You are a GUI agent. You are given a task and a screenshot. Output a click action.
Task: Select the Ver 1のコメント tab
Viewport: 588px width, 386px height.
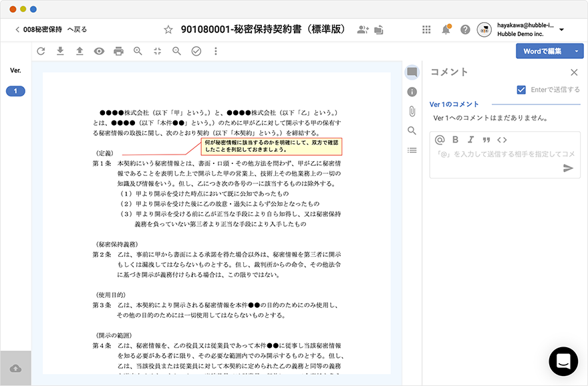click(454, 104)
